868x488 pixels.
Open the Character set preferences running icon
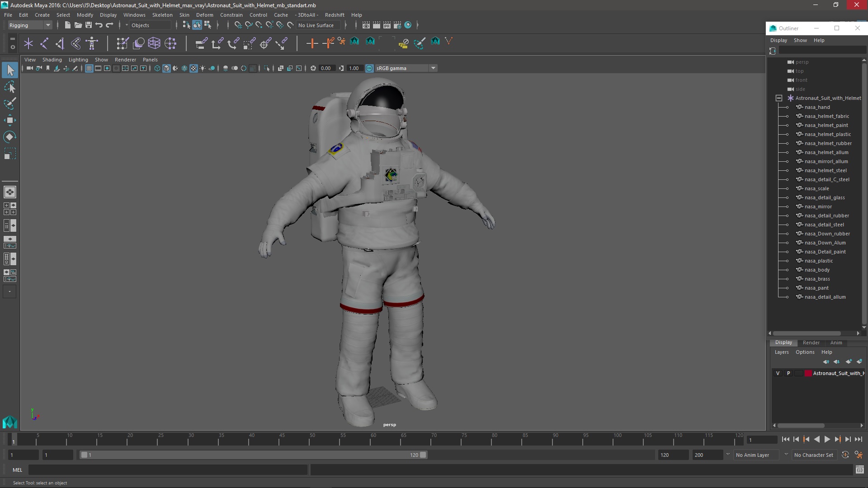pyautogui.click(x=859, y=455)
